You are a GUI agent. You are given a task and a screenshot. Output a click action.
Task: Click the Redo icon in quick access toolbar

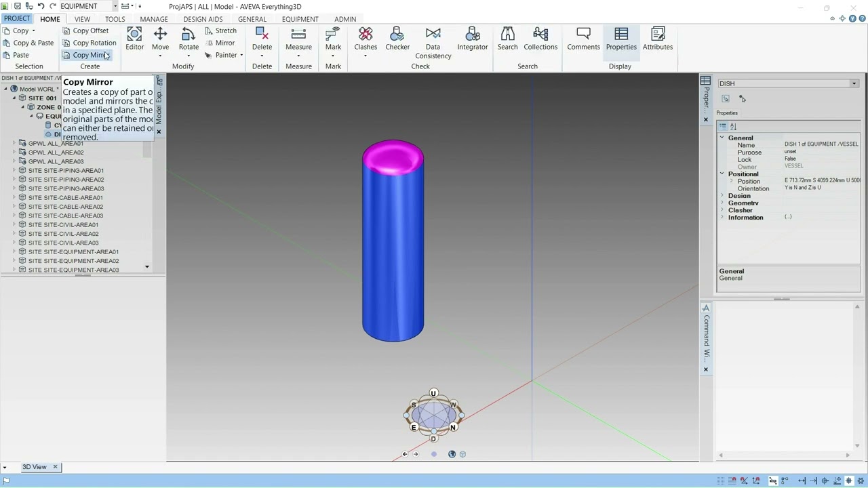[x=52, y=6]
